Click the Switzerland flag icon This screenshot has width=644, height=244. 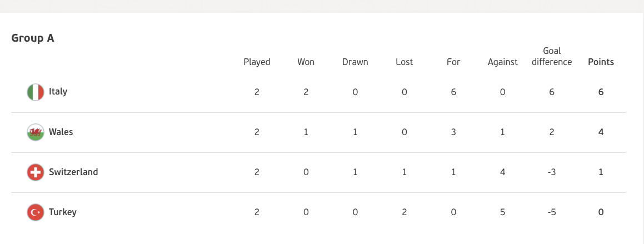[x=36, y=172]
